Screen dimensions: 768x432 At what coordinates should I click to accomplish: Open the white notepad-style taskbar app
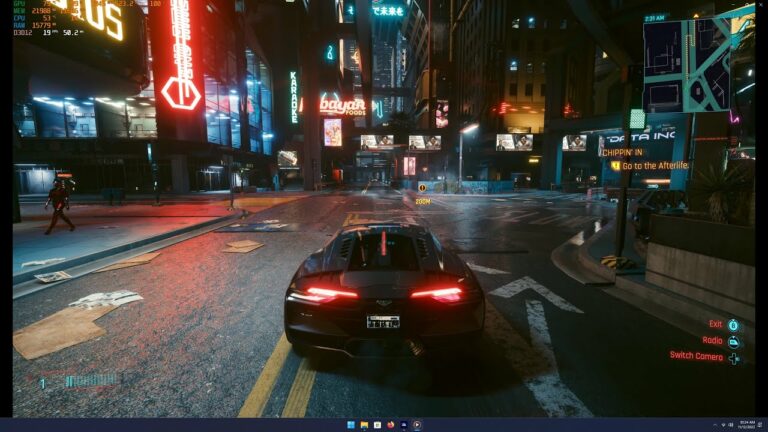click(x=377, y=425)
